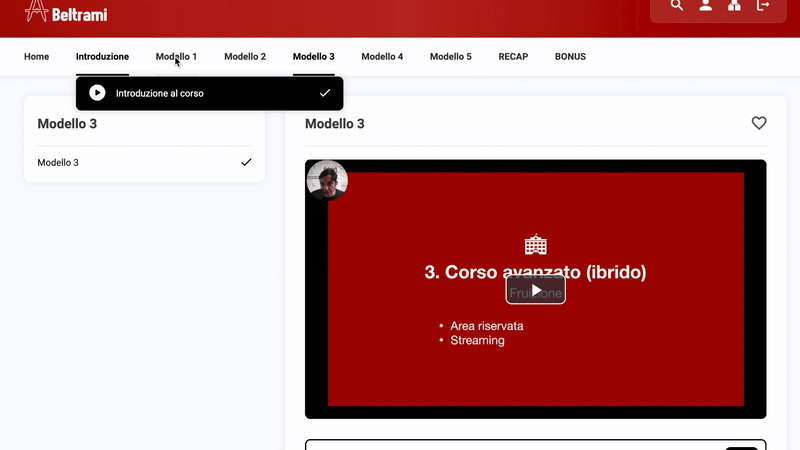The image size is (800, 450).
Task: Click the Beltrami logo
Action: 66,12
